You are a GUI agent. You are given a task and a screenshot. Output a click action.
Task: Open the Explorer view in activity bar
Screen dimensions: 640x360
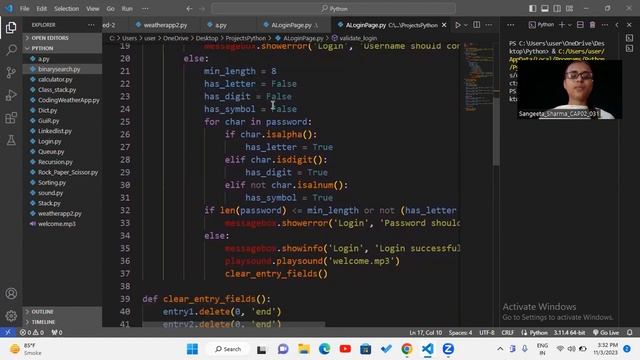click(11, 27)
